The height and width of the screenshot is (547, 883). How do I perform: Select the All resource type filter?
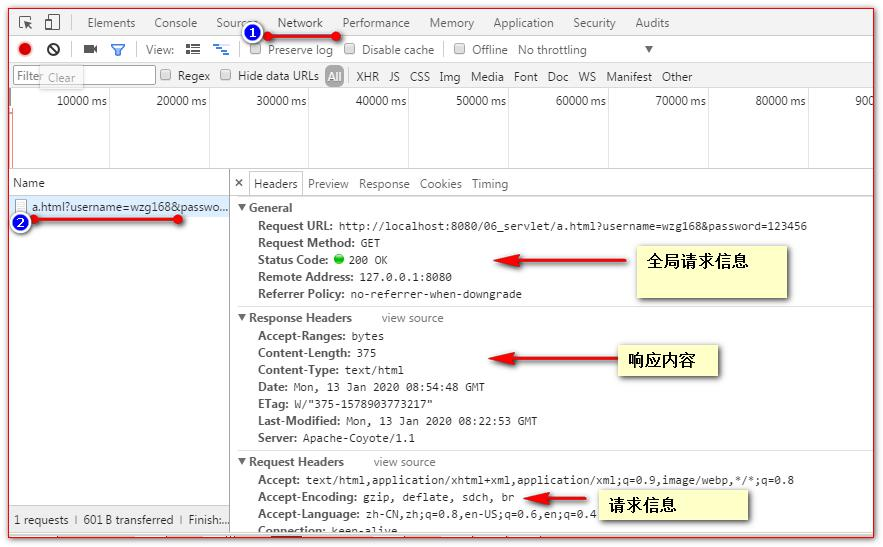pos(335,76)
